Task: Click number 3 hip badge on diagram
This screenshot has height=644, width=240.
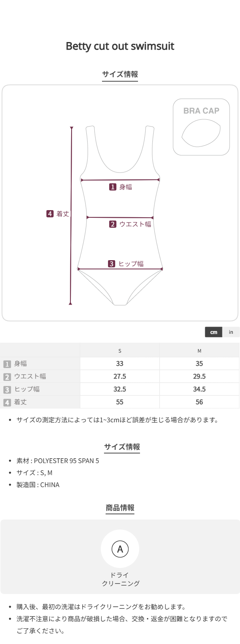Action: pyautogui.click(x=112, y=264)
